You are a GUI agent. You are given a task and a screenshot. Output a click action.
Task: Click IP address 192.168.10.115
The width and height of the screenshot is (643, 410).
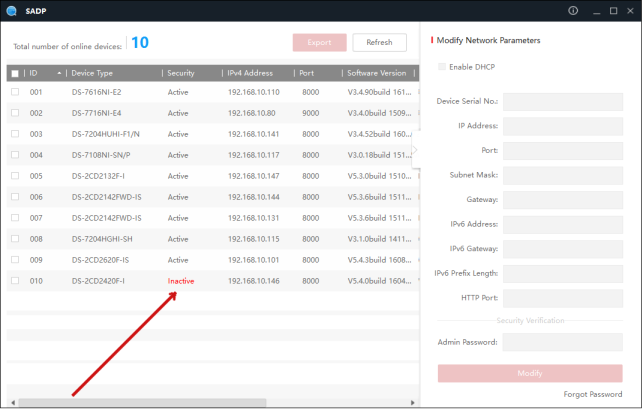tap(253, 239)
